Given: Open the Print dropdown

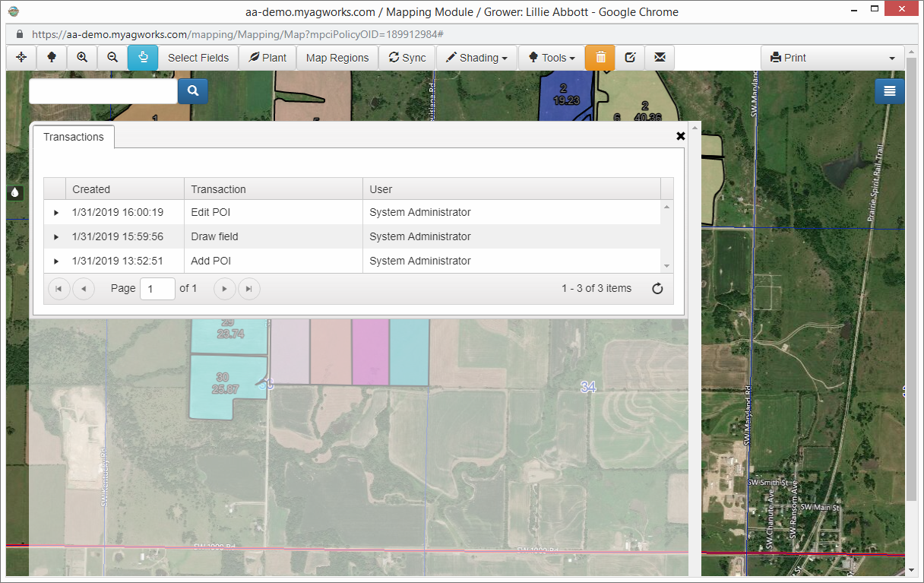Looking at the screenshot, I should pyautogui.click(x=832, y=58).
